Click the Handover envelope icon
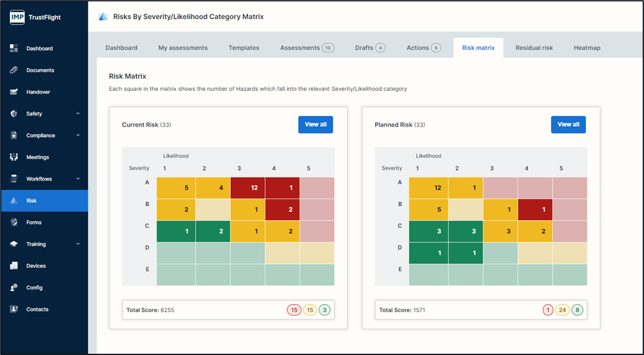 [14, 92]
